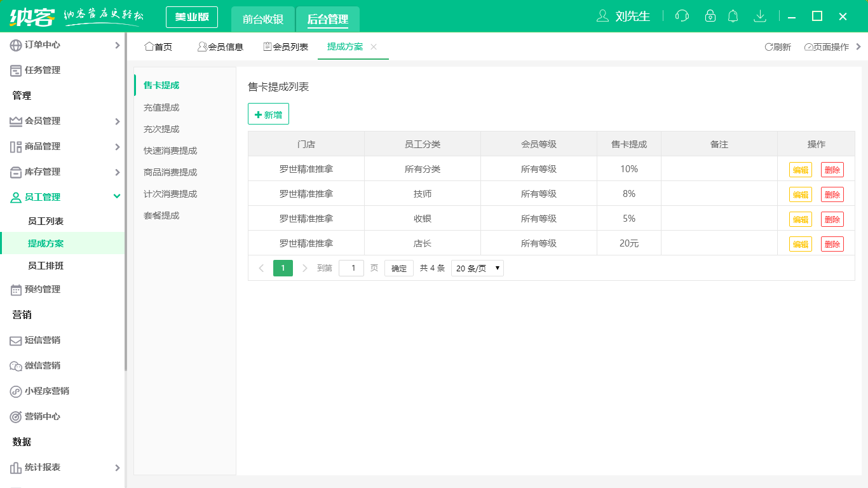Viewport: 868px width, 488px height.
Task: Click the page number input field
Action: click(351, 268)
